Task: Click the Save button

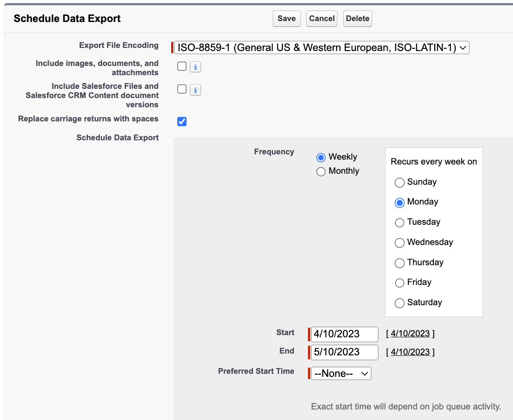Action: [286, 18]
